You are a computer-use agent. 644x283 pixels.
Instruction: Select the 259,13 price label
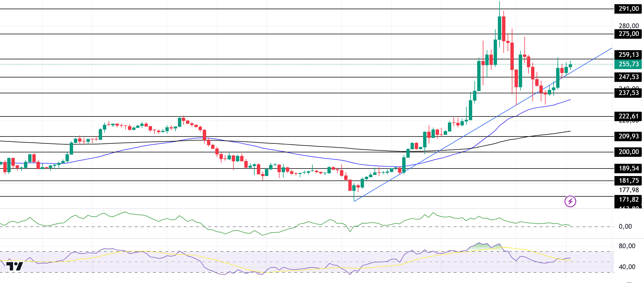[628, 55]
